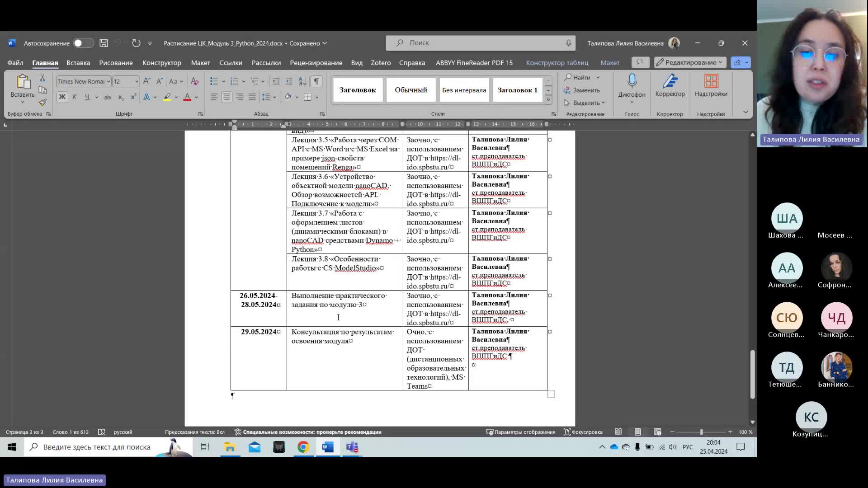The image size is (868, 488).
Task: Click the Cut scissors icon
Action: pos(42,78)
